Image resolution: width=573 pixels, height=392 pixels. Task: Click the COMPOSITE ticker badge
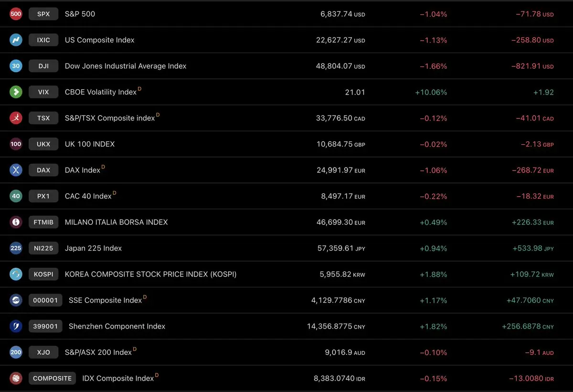click(52, 378)
